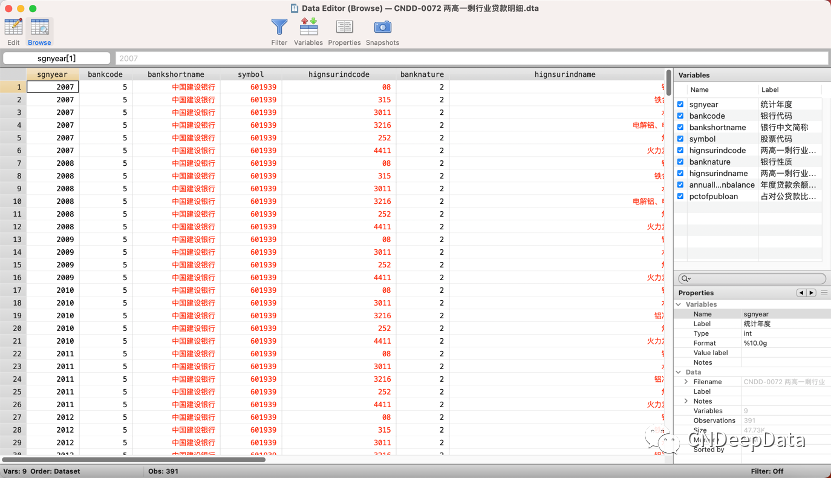
Task: Uncheck the banknature variable checkbox
Action: (x=680, y=162)
